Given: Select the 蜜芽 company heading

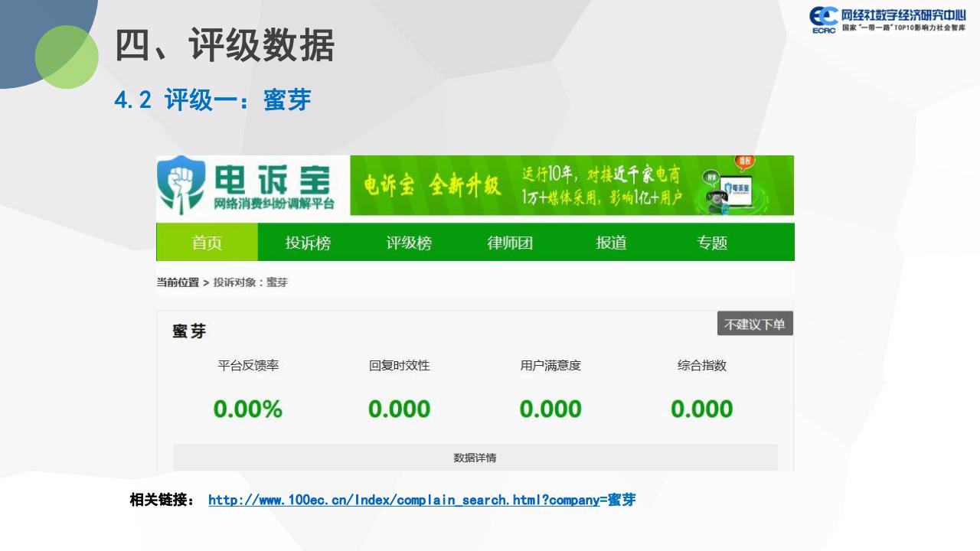Looking at the screenshot, I should (189, 331).
